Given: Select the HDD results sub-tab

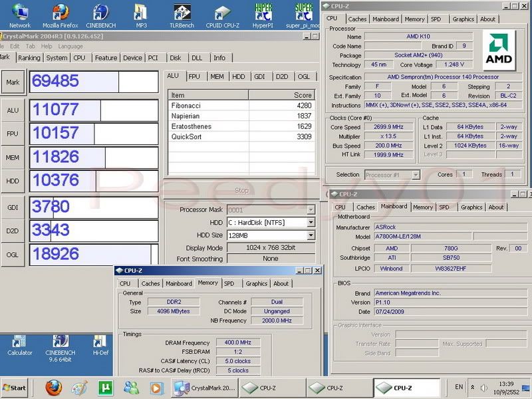Looking at the screenshot, I should 238,76.
